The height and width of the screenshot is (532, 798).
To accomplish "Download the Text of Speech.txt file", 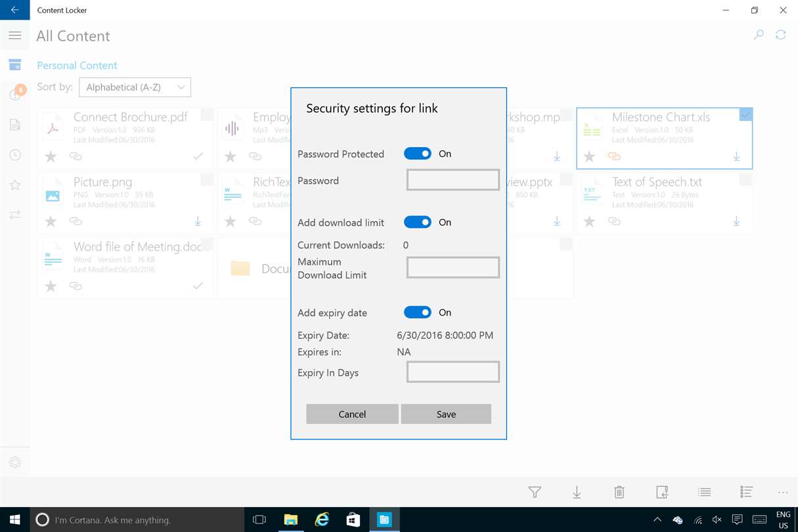I will click(x=736, y=221).
